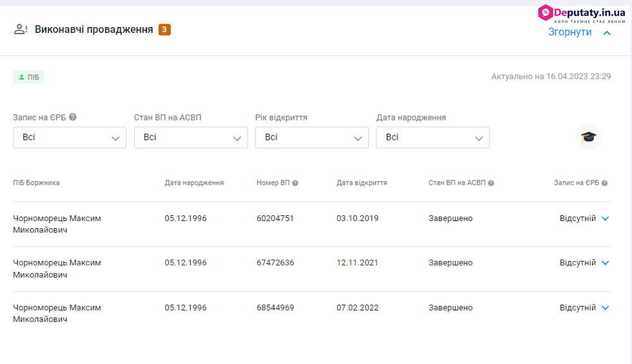Click the Виконавчі провадження heading

[x=94, y=30]
